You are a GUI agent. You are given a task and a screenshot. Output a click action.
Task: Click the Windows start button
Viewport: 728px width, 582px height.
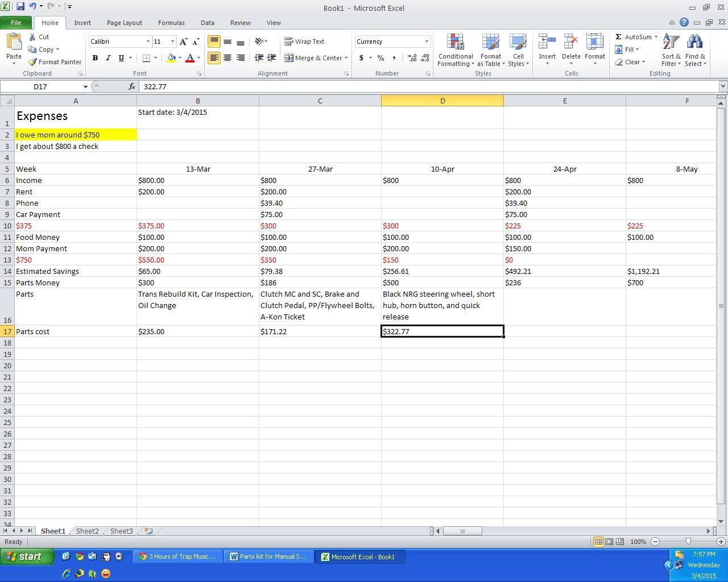pyautogui.click(x=27, y=557)
